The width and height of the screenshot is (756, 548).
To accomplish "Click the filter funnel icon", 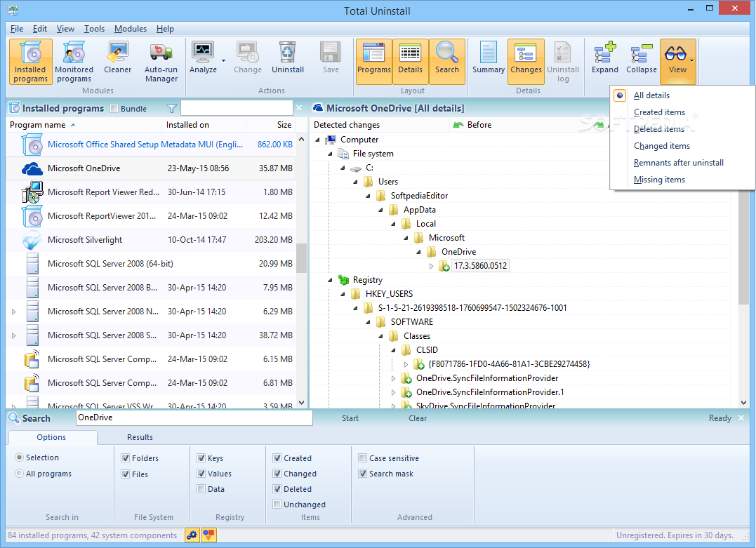I will point(172,109).
